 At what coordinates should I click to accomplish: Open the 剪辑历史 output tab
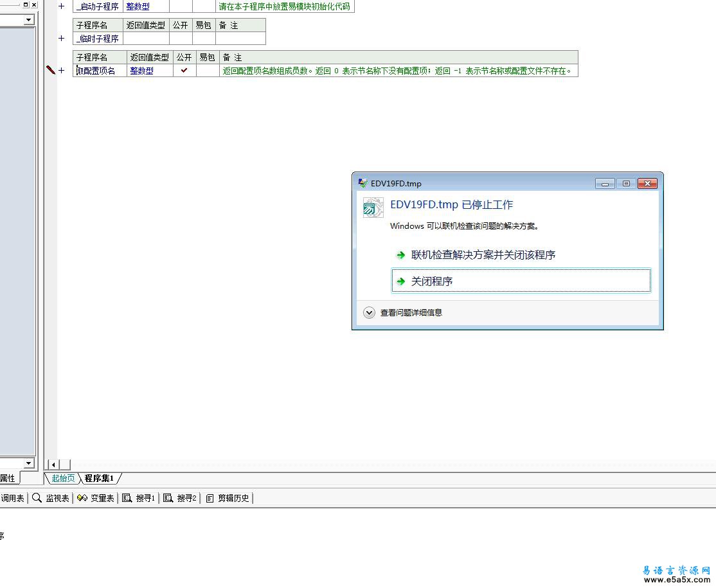[x=228, y=498]
